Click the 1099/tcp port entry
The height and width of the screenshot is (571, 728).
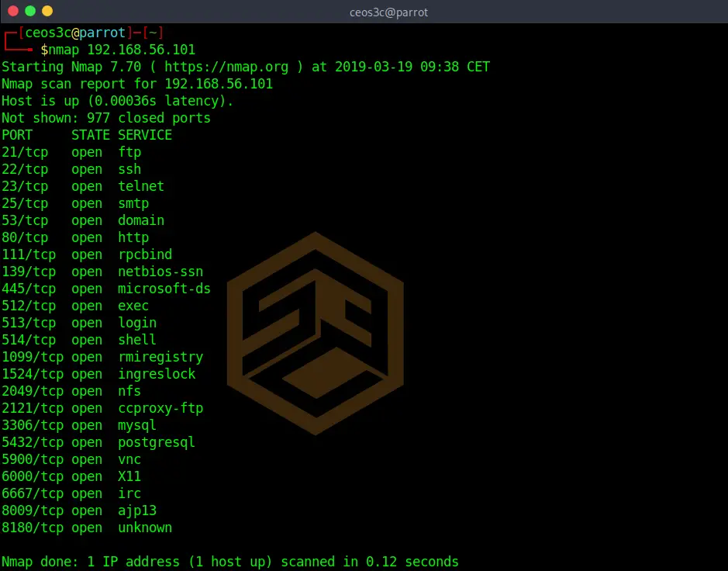click(33, 358)
